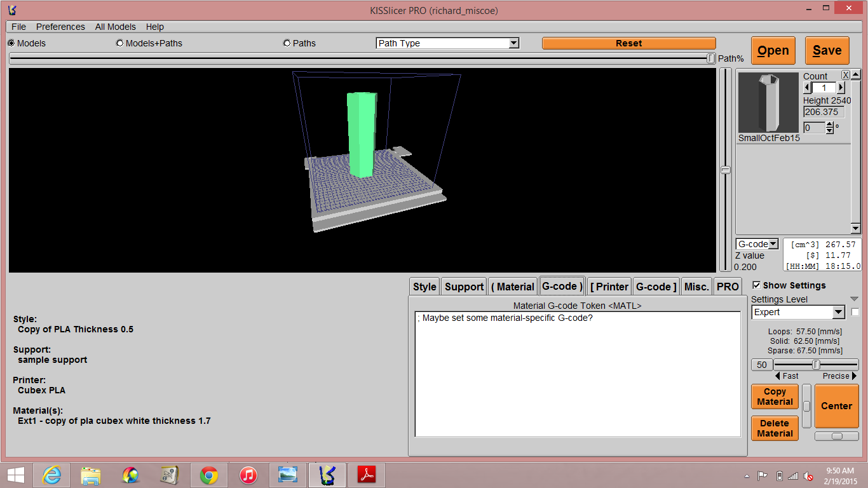Click the horizontal slider below Center button

[x=836, y=436]
